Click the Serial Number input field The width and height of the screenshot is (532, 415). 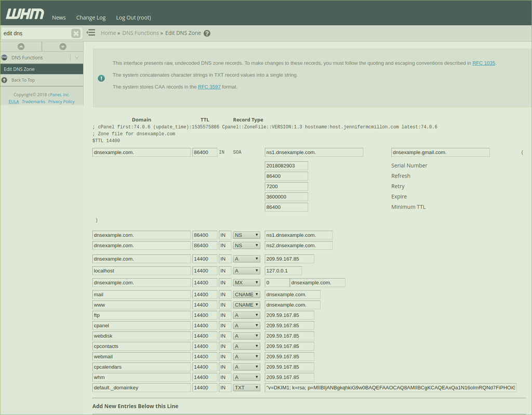pos(286,165)
